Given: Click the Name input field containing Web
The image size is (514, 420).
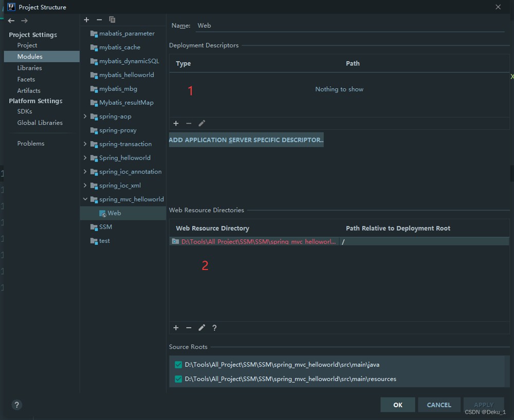Looking at the screenshot, I should tap(350, 26).
